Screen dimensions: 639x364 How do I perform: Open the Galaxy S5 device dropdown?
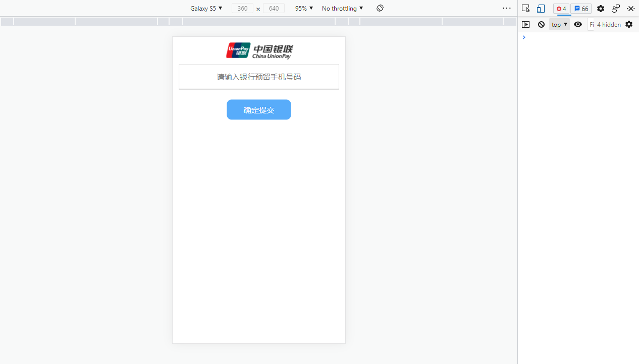206,9
